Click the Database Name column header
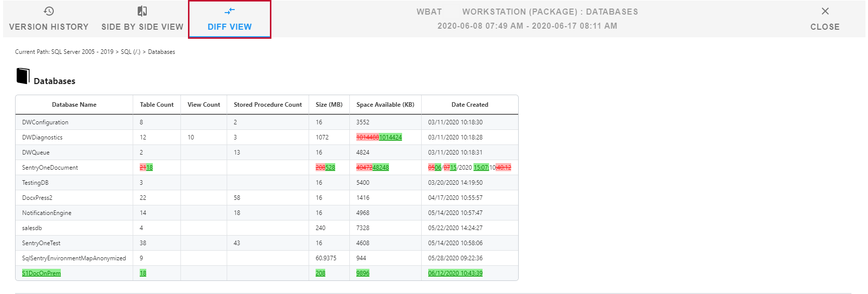This screenshot has width=868, height=294. [x=74, y=105]
